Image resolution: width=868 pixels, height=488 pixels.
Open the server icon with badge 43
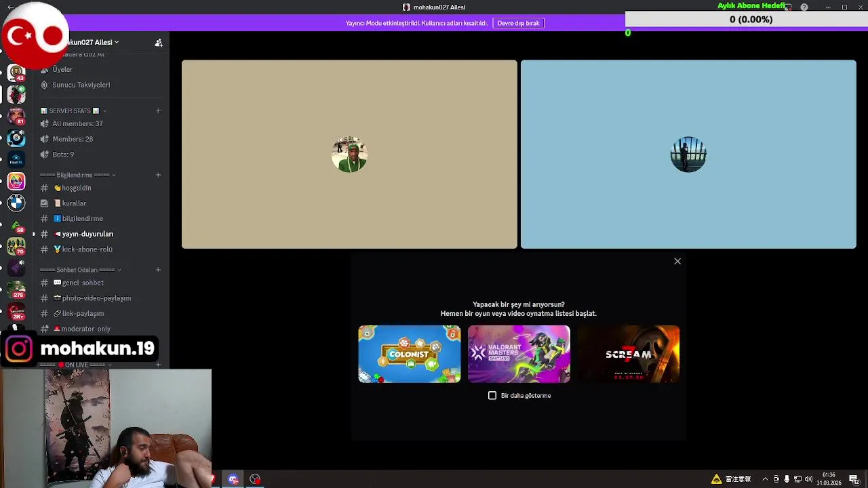(16, 73)
